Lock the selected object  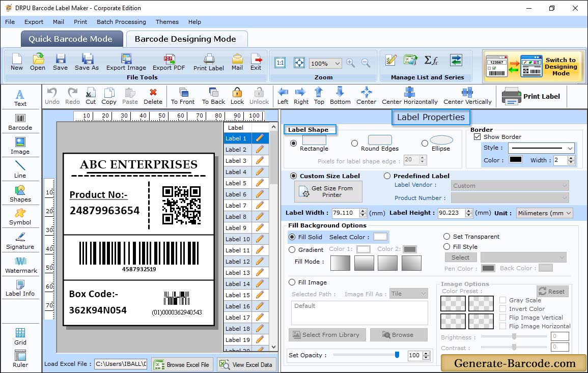(237, 96)
